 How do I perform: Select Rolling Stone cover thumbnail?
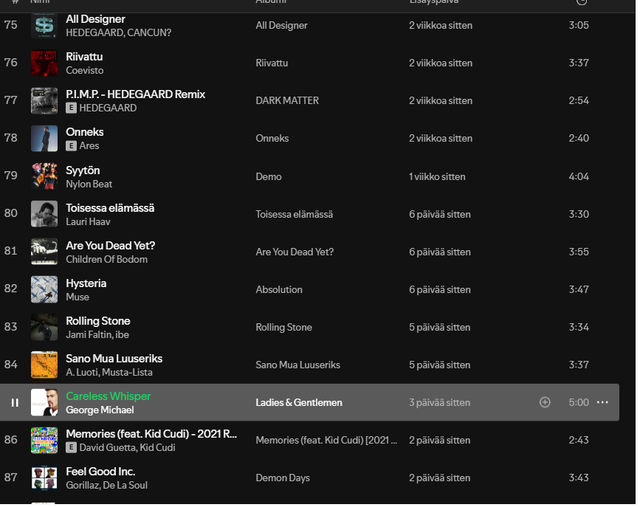44,327
